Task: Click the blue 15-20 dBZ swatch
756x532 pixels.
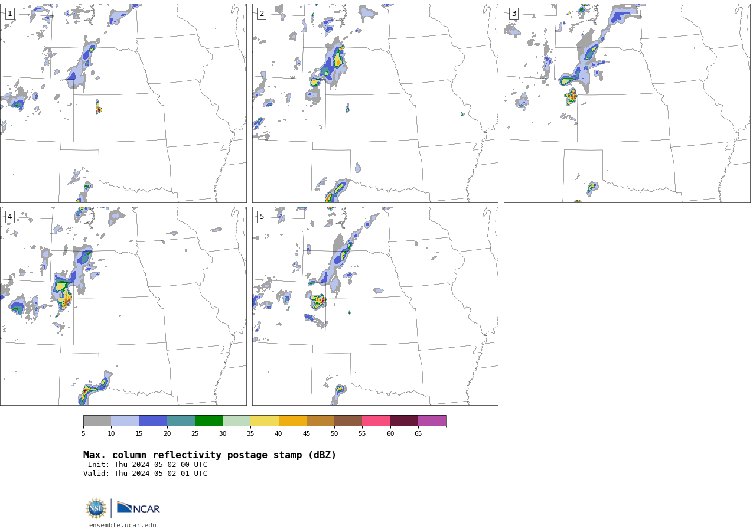Action: (153, 421)
